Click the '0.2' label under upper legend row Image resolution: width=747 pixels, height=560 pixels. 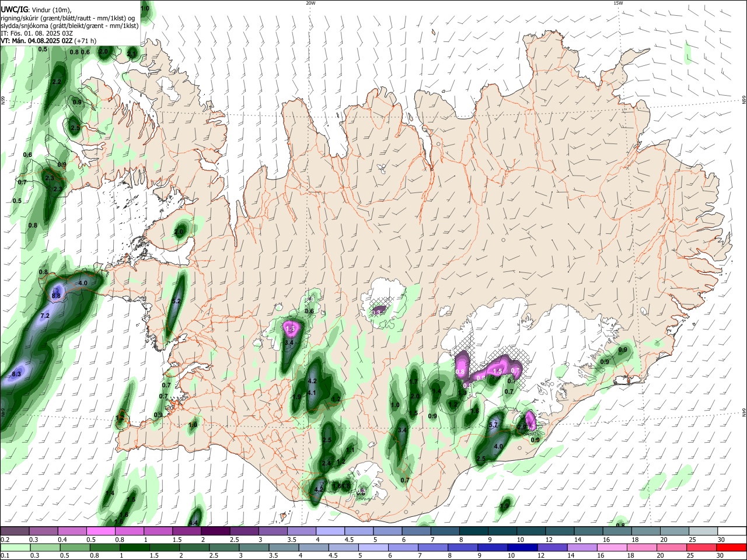(x=5, y=540)
